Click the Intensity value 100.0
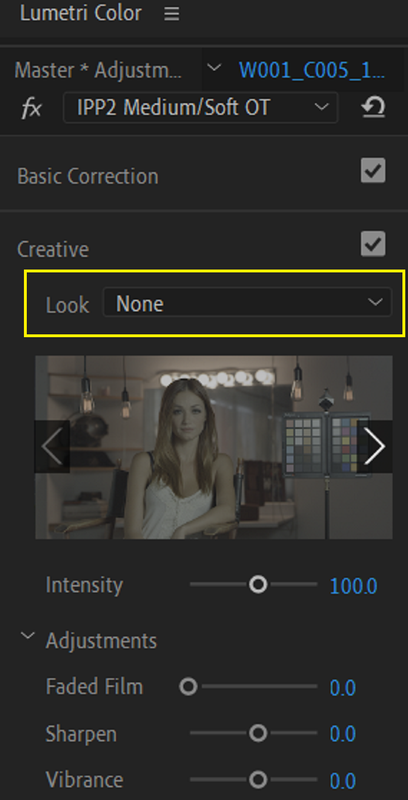Screen dimensions: 408x800 pyautogui.click(x=353, y=586)
